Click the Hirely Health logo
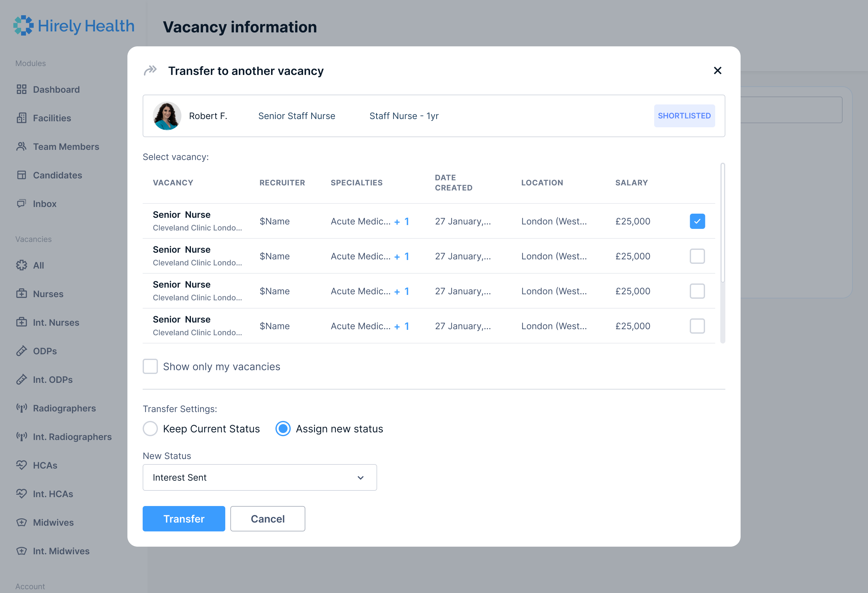Viewport: 868px width, 593px height. [74, 26]
